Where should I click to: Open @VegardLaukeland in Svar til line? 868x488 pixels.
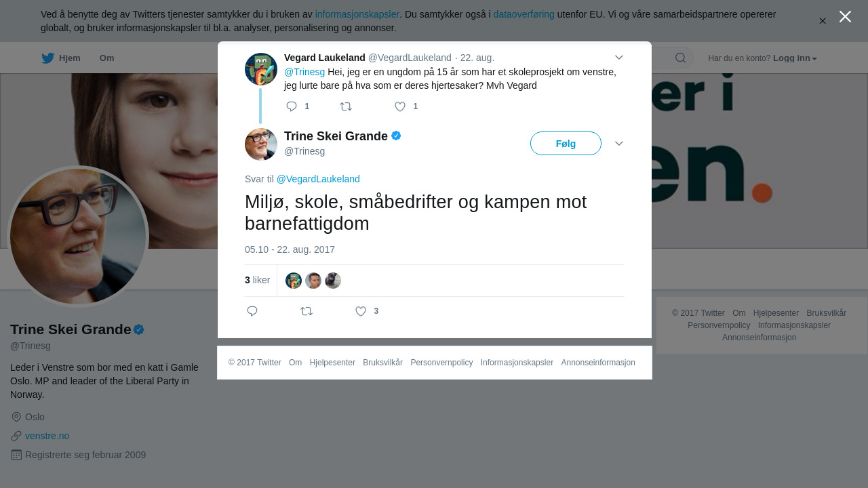coord(318,179)
